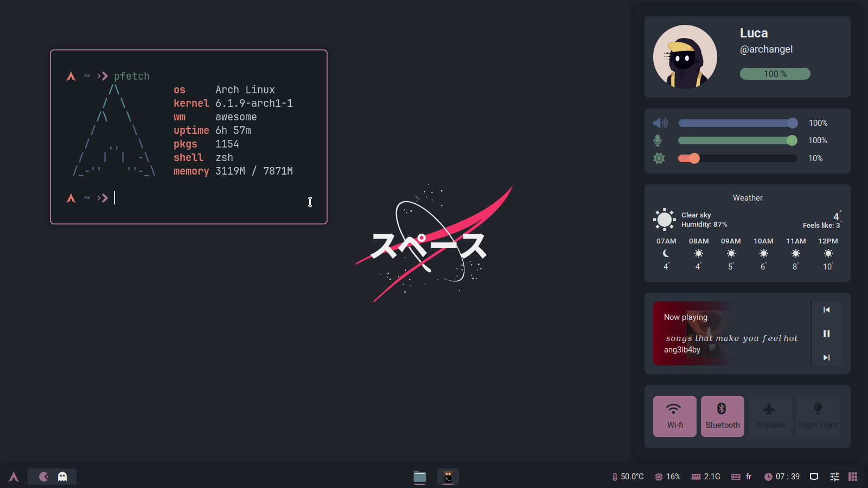
Task: Click the temperature indicator icon
Action: pyautogui.click(x=615, y=477)
